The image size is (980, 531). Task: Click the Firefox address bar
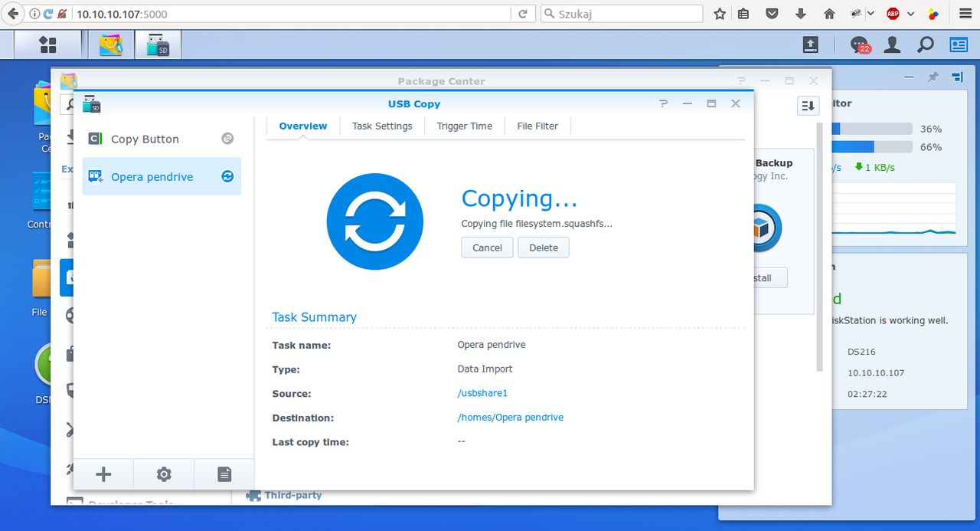(x=291, y=14)
